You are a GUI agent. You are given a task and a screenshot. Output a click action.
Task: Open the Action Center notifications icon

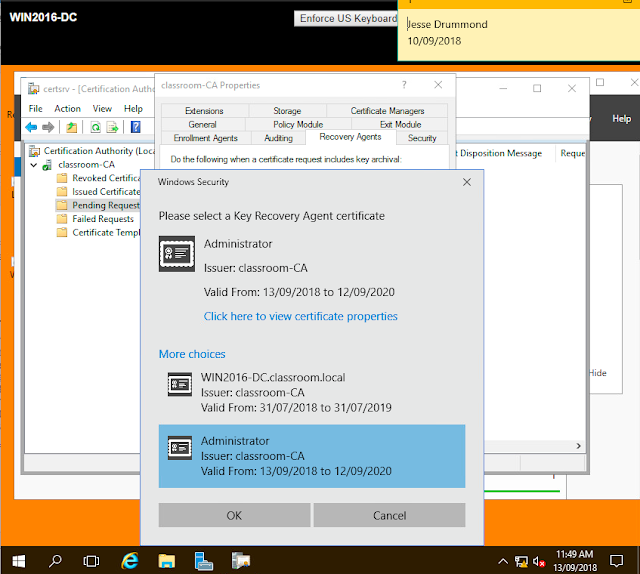coord(616,561)
